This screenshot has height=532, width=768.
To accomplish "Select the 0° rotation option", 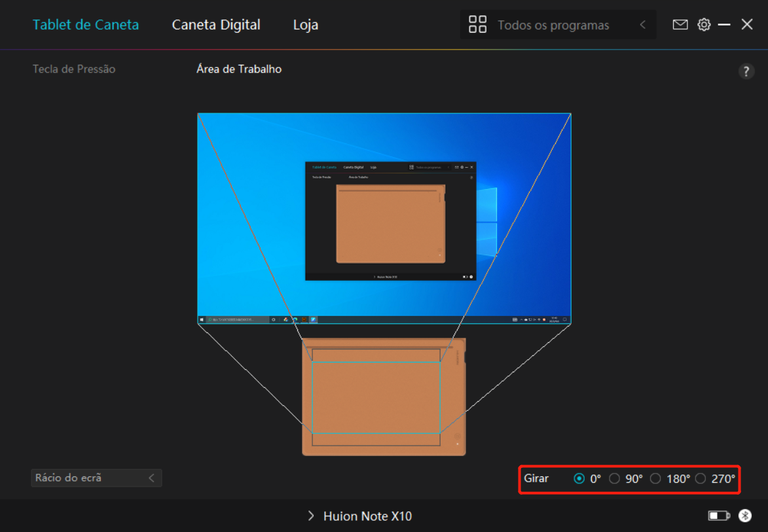I will coord(579,478).
